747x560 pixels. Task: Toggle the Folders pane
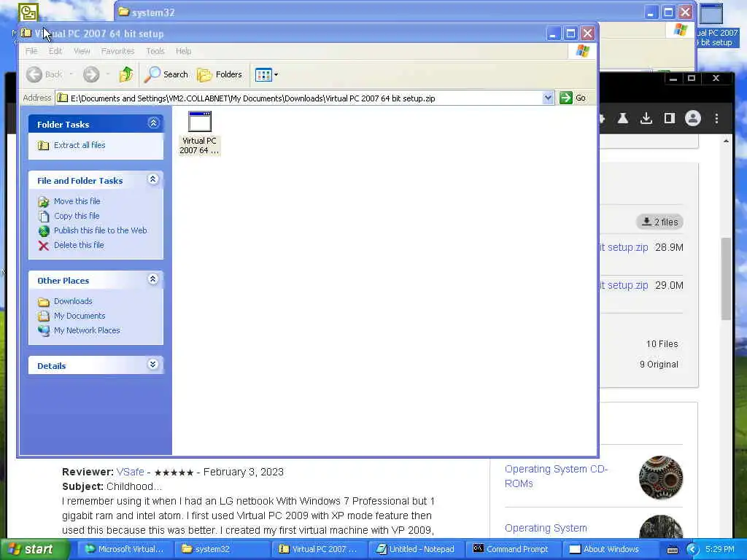tap(220, 74)
